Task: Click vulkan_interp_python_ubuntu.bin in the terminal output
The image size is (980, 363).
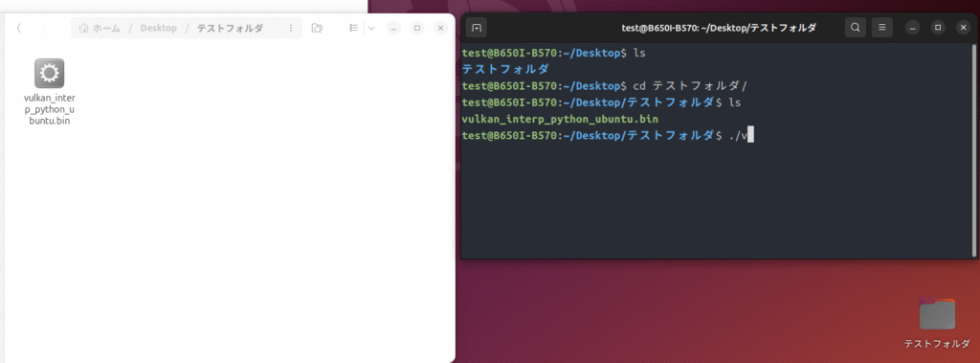Action: [560, 119]
